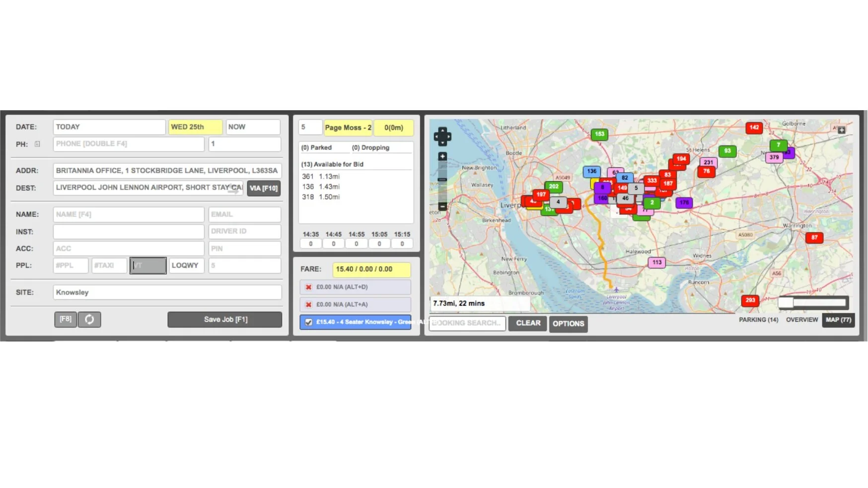Select pink vehicle marker 231 on map

709,162
